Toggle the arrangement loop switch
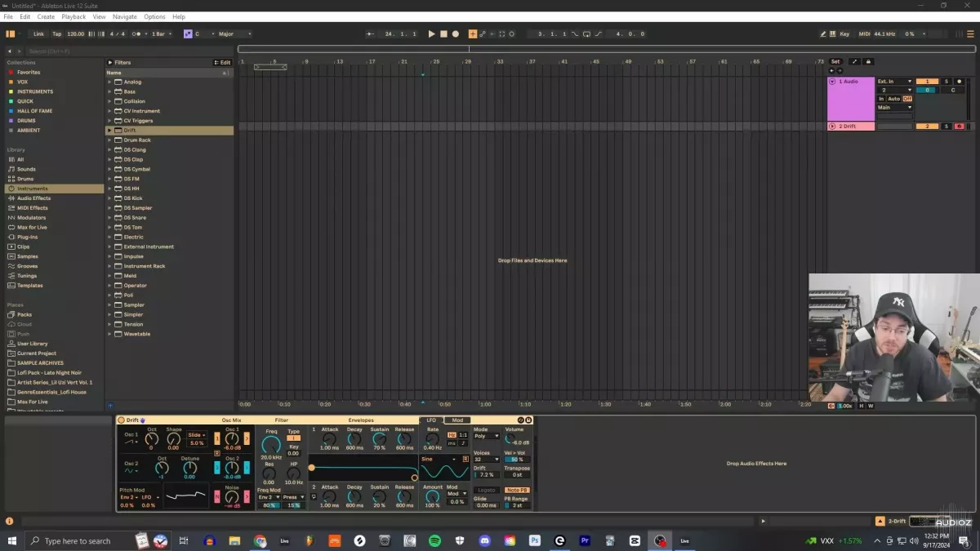This screenshot has height=551, width=980. [x=587, y=34]
